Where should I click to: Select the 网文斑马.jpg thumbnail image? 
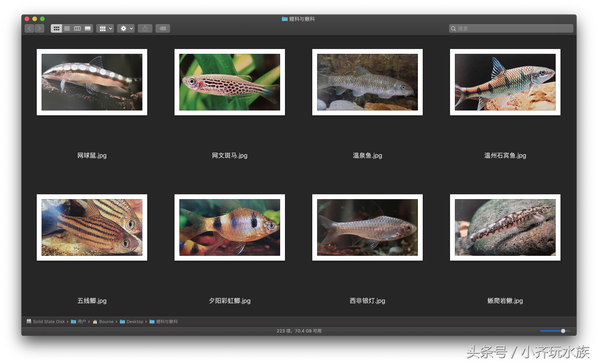click(230, 82)
